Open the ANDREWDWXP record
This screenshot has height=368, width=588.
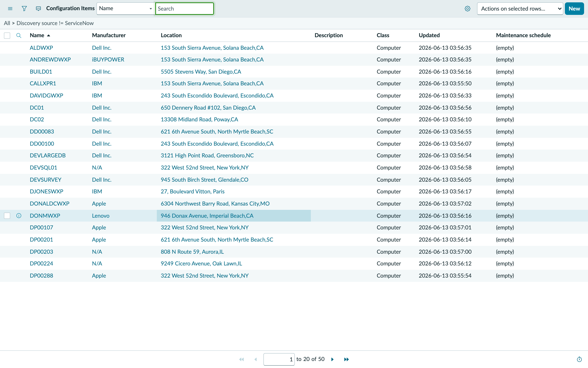click(x=50, y=60)
